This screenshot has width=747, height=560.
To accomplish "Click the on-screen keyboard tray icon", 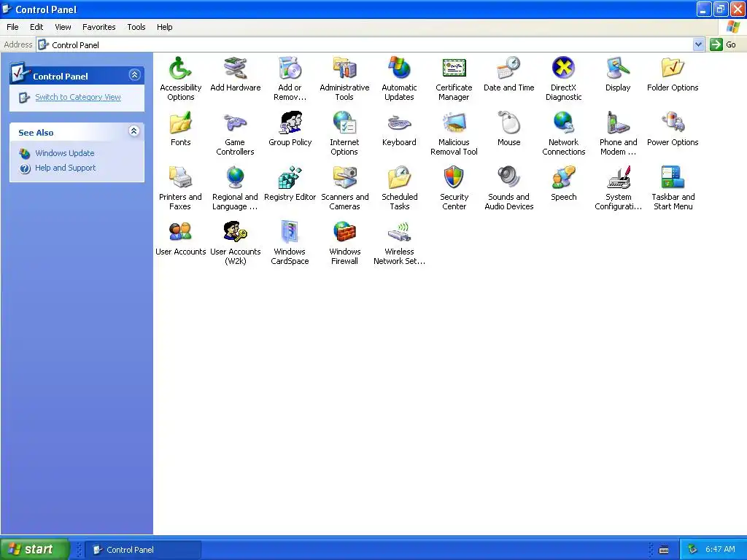I will coord(664,550).
